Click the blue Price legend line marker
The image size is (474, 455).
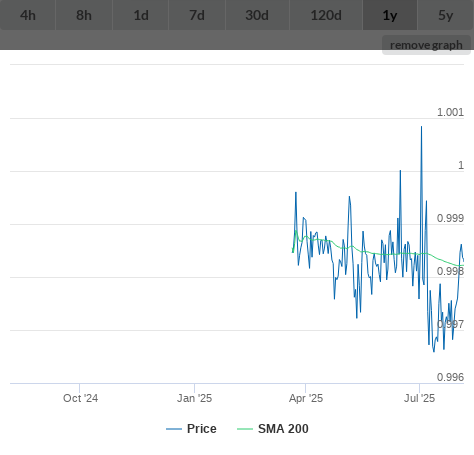point(174,429)
